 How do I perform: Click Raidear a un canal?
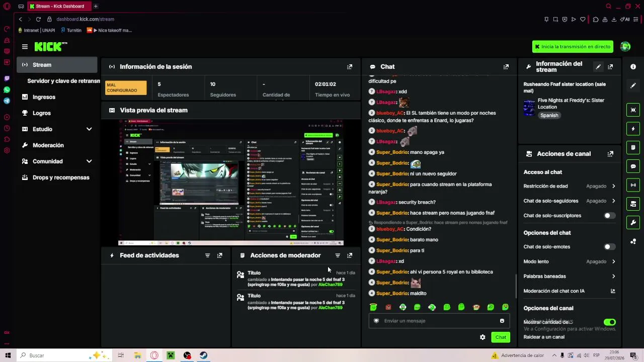pos(544,337)
